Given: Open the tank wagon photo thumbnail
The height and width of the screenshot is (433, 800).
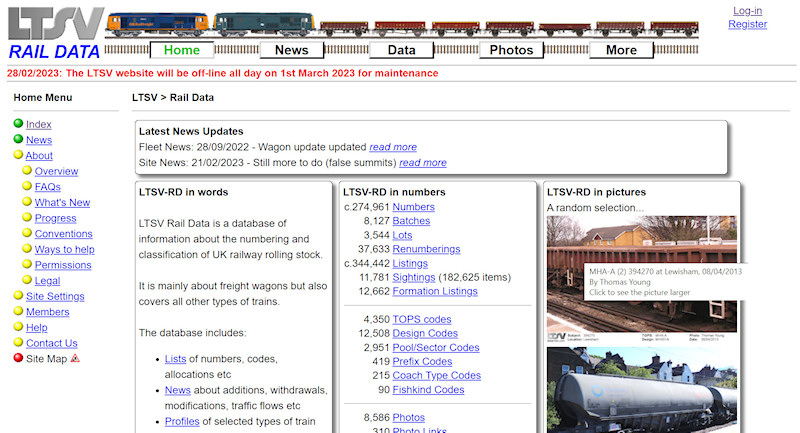Looking at the screenshot, I should coord(641,392).
